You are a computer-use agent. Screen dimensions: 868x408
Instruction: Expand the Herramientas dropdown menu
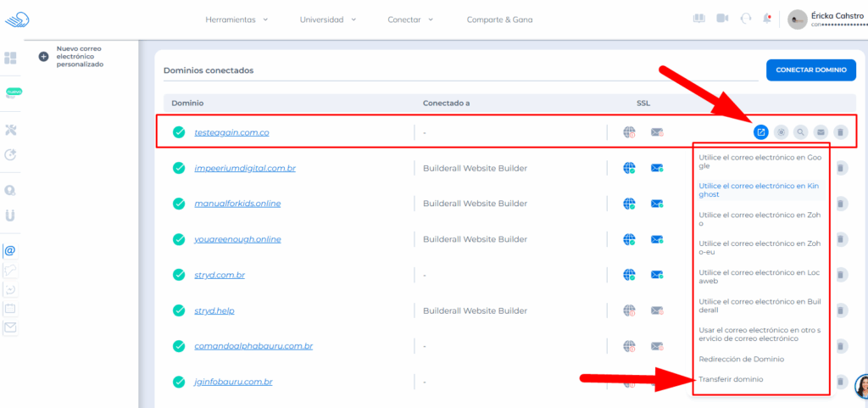pos(236,20)
